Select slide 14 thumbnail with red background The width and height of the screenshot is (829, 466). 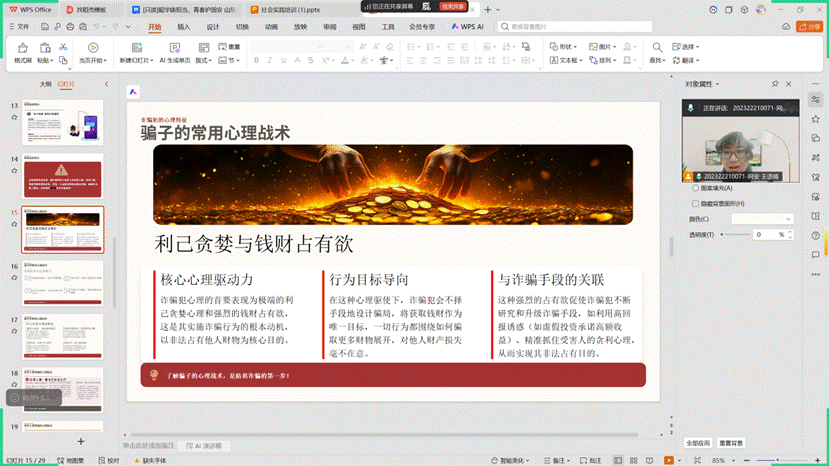click(x=62, y=177)
